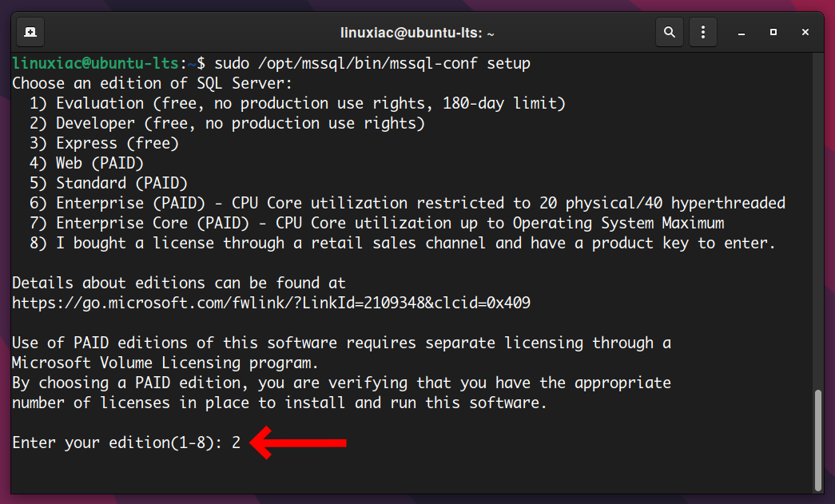
Task: Click the sudo mssql-conf setup command
Action: tap(372, 63)
